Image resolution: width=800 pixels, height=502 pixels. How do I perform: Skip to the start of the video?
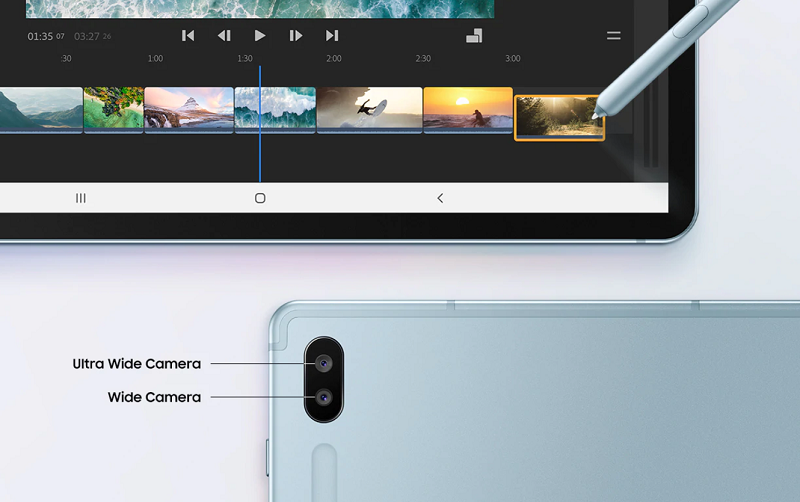[x=188, y=36]
